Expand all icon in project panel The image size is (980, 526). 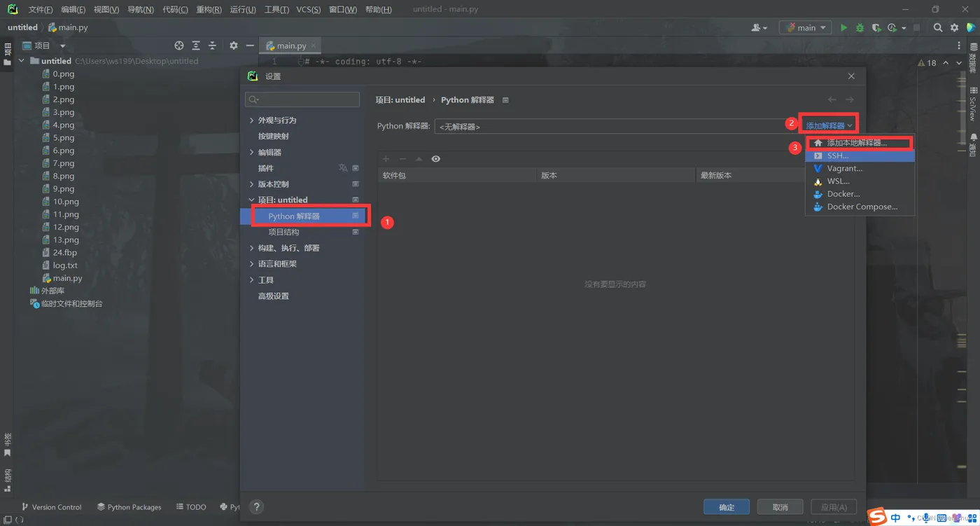tap(196, 46)
